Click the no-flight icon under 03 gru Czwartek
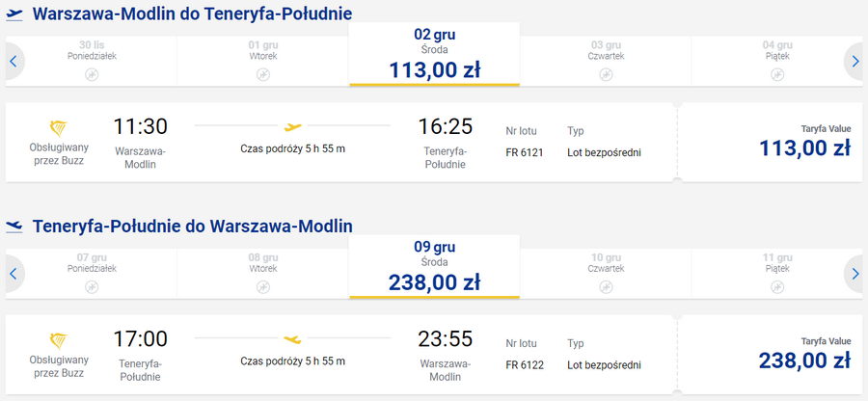The width and height of the screenshot is (868, 401). click(x=607, y=74)
